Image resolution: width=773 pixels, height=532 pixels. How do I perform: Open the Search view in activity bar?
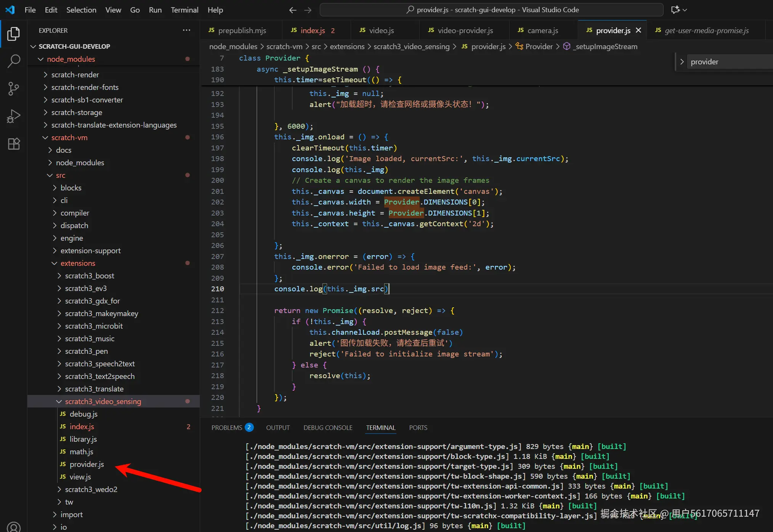(x=14, y=61)
